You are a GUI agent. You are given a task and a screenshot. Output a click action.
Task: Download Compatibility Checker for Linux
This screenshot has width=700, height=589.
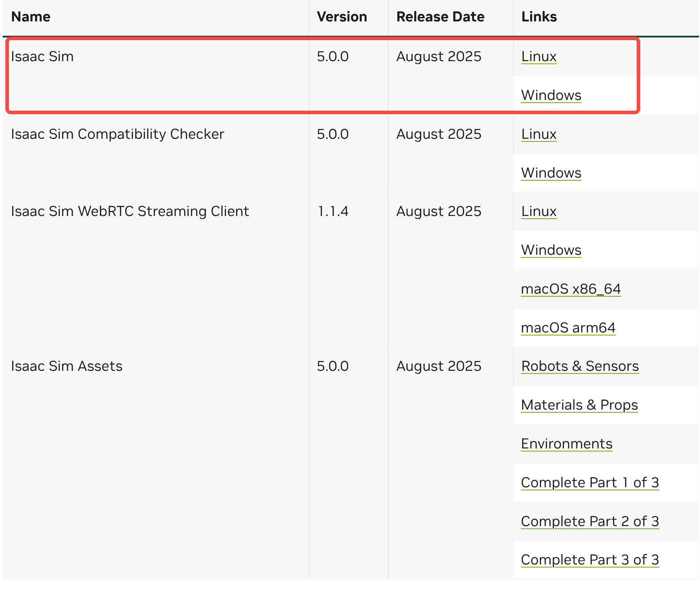click(x=539, y=134)
